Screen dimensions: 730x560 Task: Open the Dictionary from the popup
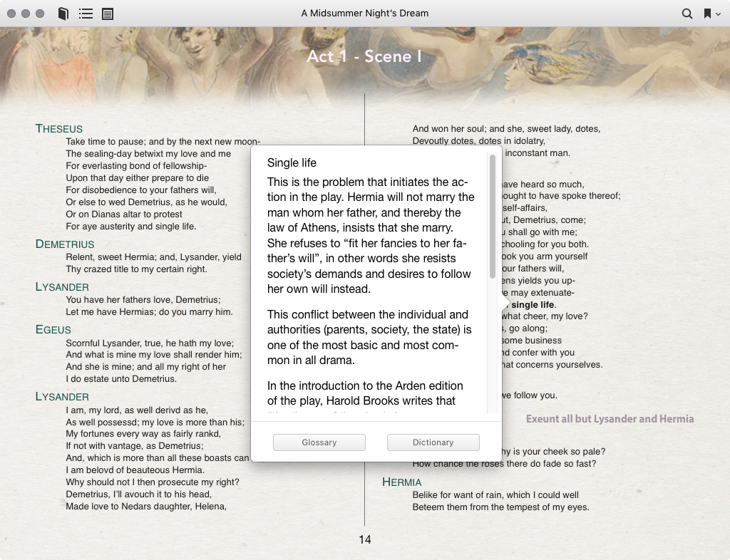433,442
